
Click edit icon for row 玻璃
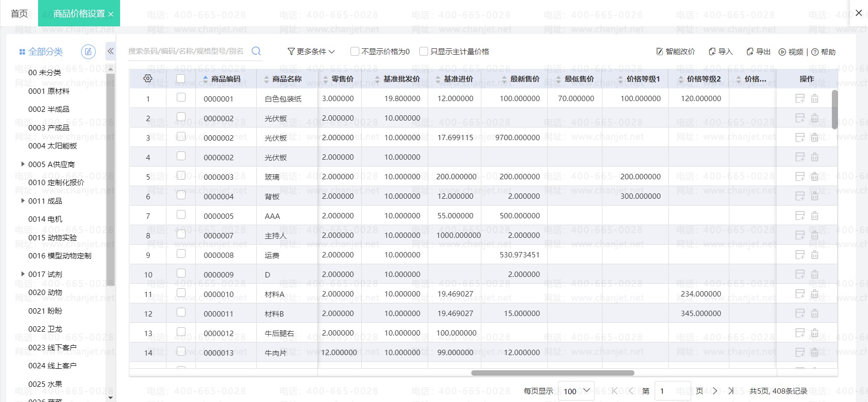800,176
